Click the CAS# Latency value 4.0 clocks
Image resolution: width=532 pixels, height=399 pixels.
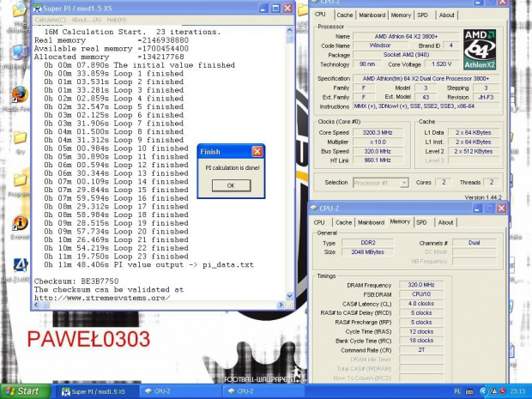point(421,304)
